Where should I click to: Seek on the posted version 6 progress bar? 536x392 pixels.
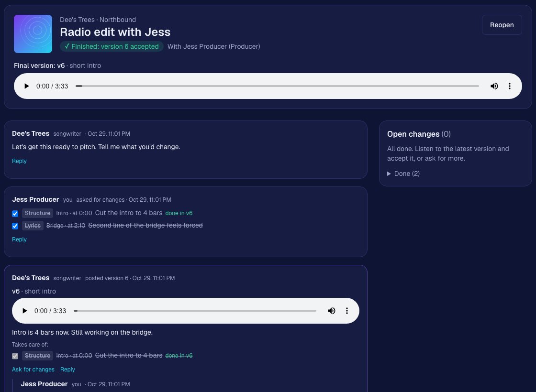[195, 311]
